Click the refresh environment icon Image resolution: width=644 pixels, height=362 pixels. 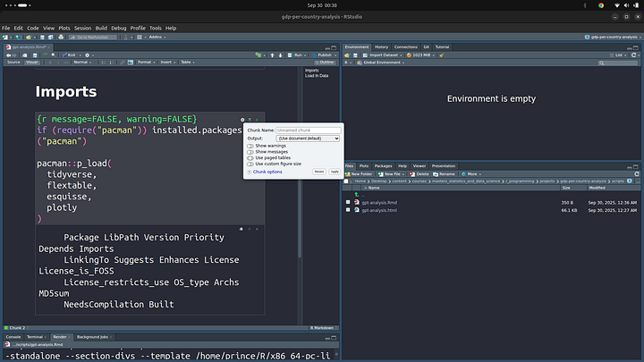coord(634,55)
